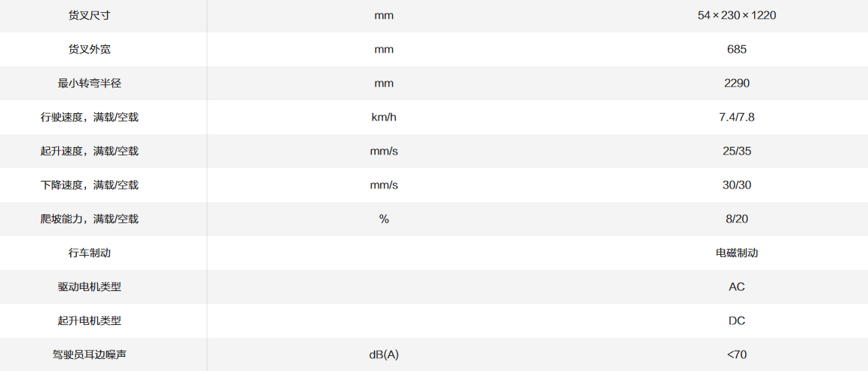Click the 货叉外宽 label
This screenshot has width=868, height=371.
pos(89,49)
